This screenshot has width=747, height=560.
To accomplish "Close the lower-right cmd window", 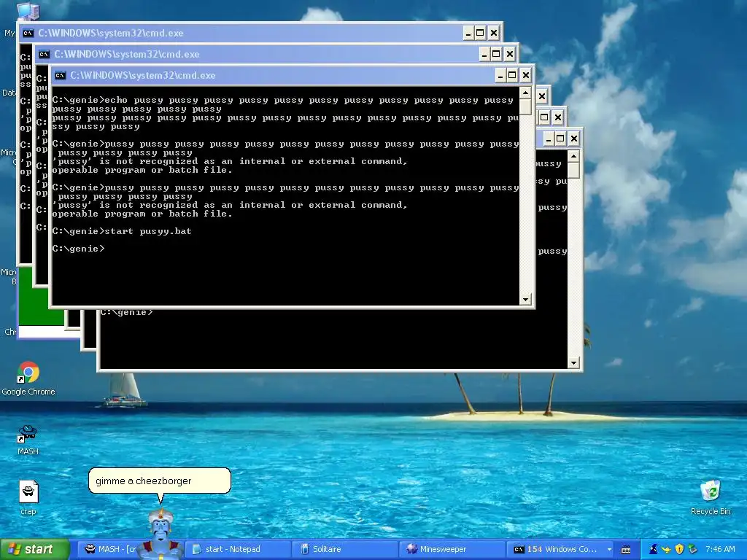I will pyautogui.click(x=574, y=139).
